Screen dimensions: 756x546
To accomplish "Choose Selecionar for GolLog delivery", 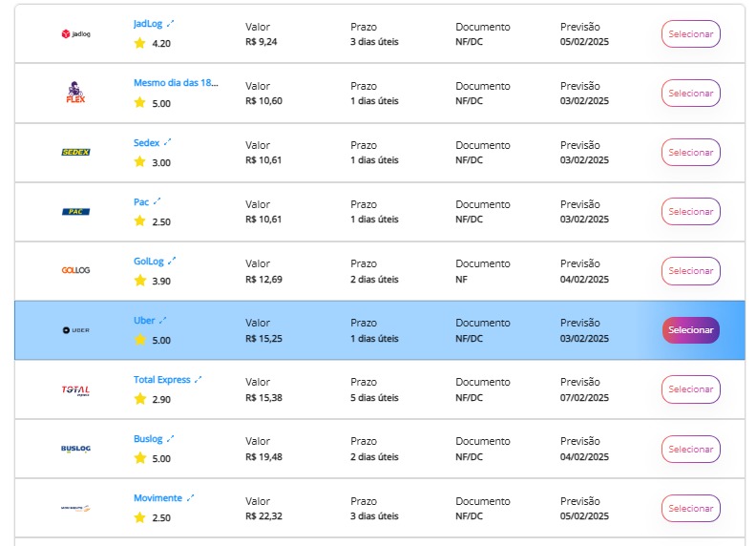I will pos(690,270).
